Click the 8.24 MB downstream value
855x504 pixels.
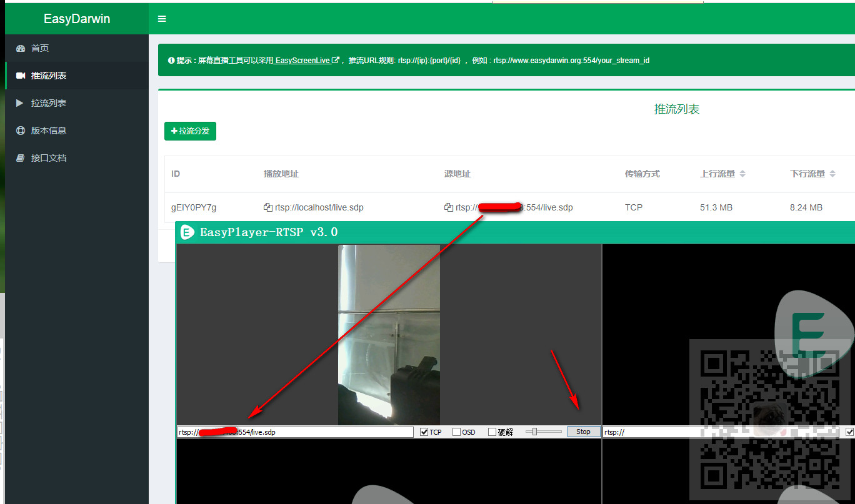pyautogui.click(x=806, y=207)
